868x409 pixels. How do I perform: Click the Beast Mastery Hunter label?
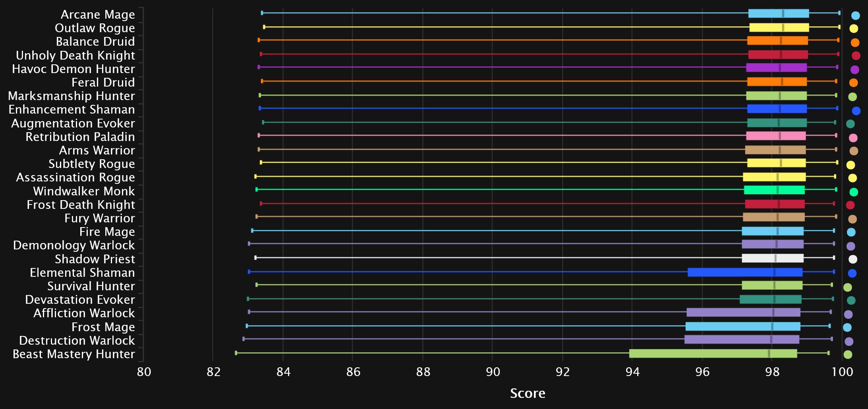[74, 354]
